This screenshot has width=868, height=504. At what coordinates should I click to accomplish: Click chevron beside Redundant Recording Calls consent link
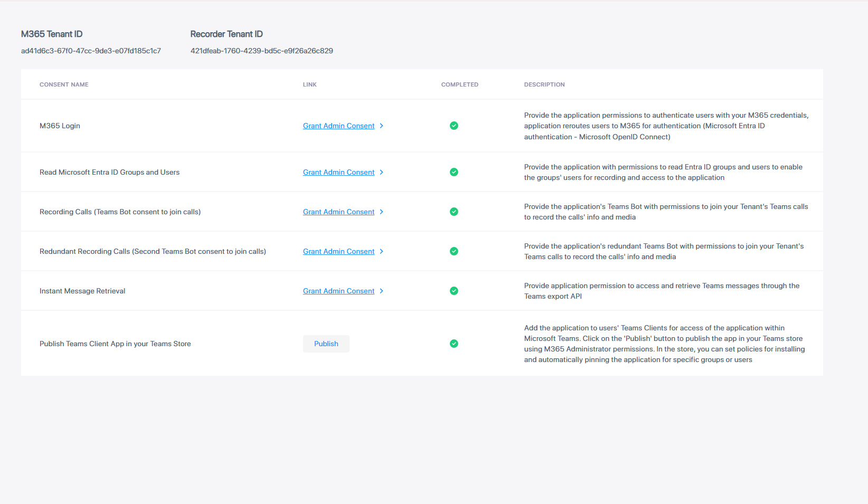[x=381, y=251]
